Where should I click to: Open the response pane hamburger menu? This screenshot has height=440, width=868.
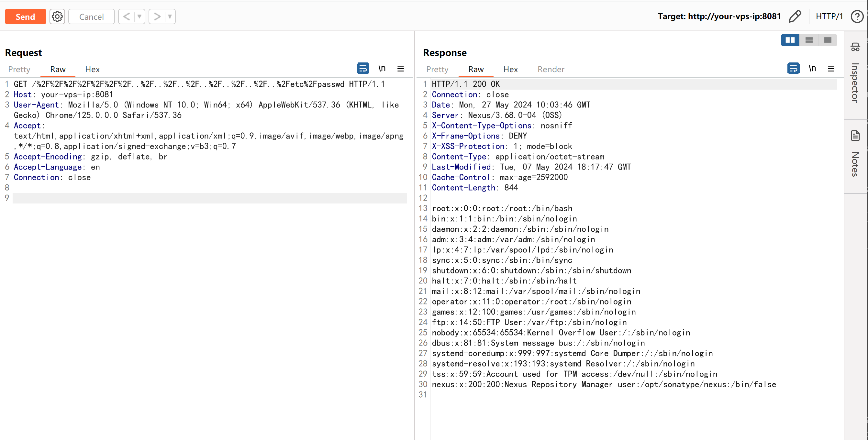pyautogui.click(x=830, y=69)
